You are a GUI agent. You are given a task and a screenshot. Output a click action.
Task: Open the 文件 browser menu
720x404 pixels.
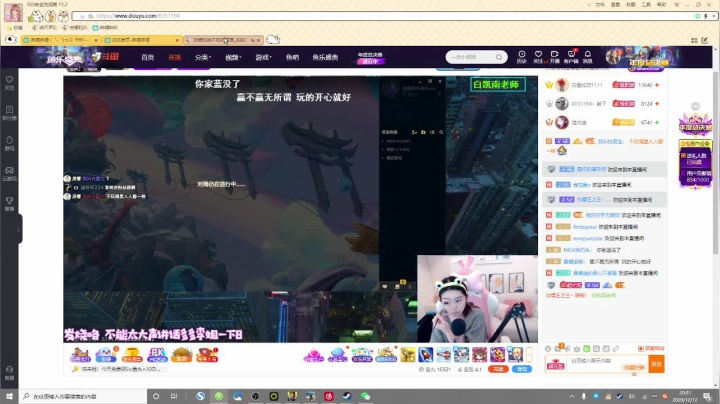click(x=600, y=4)
